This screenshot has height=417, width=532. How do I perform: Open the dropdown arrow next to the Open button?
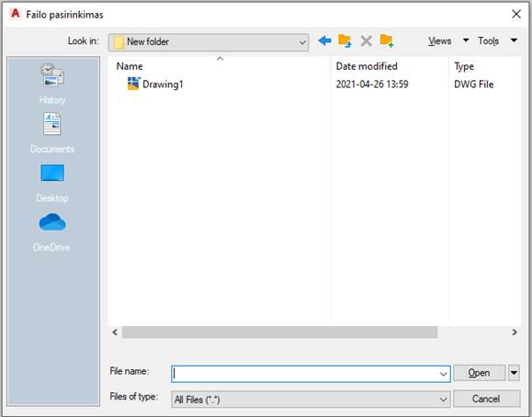[514, 373]
